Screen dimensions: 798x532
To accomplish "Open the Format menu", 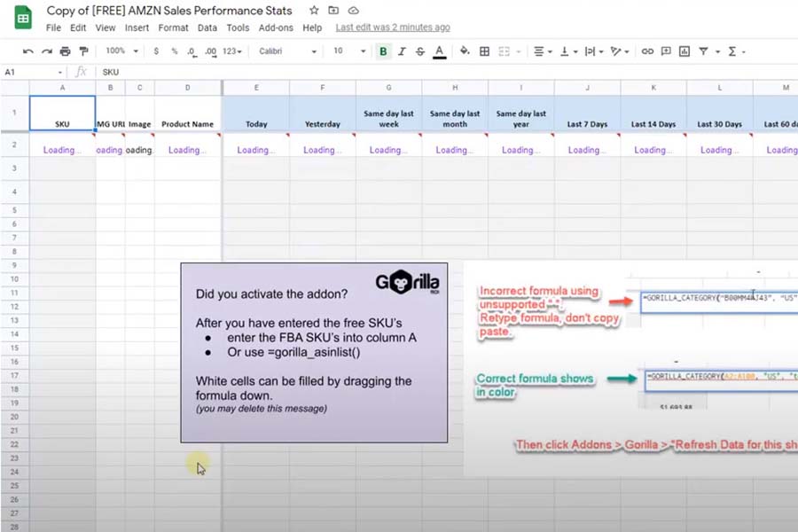I will click(x=173, y=27).
